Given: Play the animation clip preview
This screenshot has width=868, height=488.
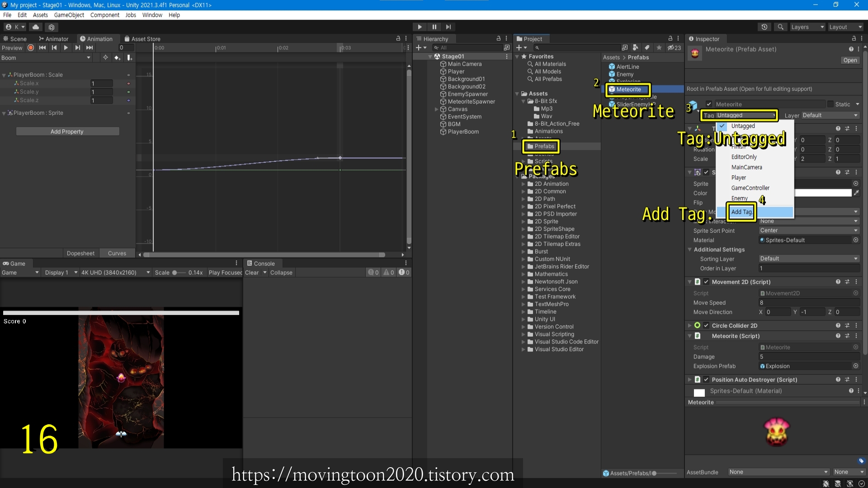Looking at the screenshot, I should point(66,48).
